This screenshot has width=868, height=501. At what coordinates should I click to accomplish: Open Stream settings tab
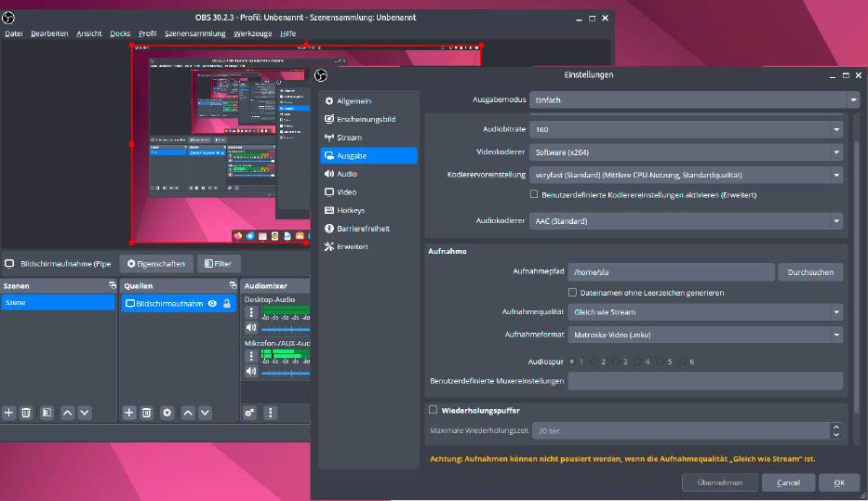tap(368, 138)
